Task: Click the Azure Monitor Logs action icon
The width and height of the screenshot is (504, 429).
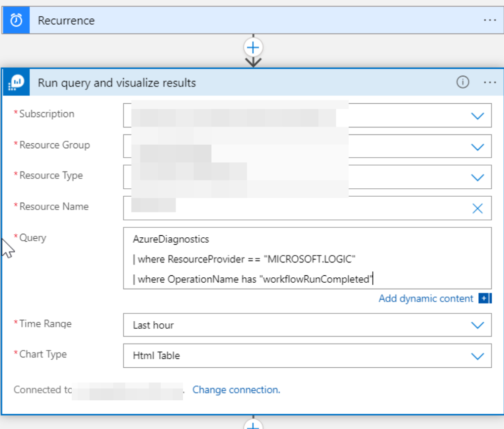Action: [x=16, y=83]
